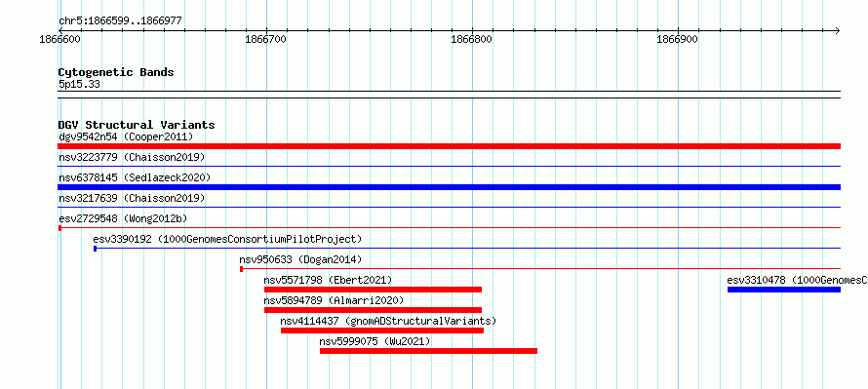Click the nsv5999075 red bar

point(428,351)
